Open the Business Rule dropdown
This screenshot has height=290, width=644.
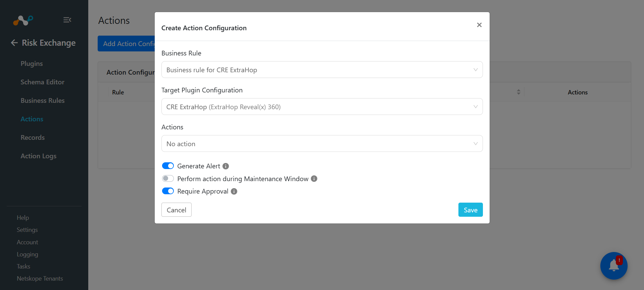[322, 70]
